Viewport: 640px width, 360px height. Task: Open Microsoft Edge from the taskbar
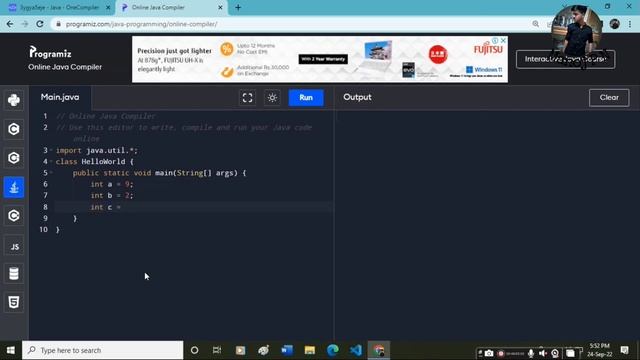pyautogui.click(x=333, y=350)
